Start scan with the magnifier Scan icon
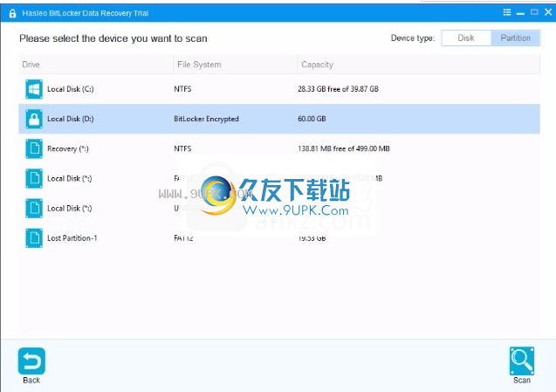556x392 pixels. click(x=522, y=361)
